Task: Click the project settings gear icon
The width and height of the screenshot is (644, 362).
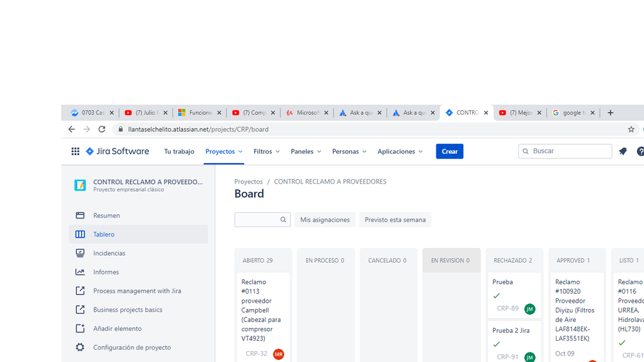Action: (80, 347)
